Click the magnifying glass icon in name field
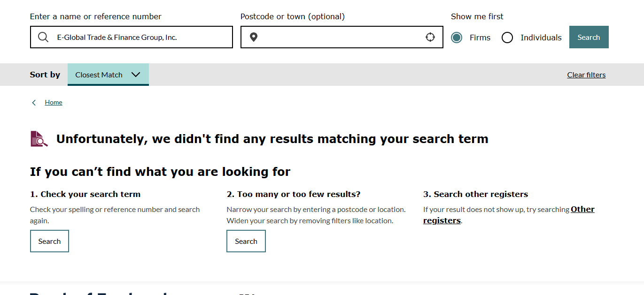The width and height of the screenshot is (644, 295). pos(43,38)
